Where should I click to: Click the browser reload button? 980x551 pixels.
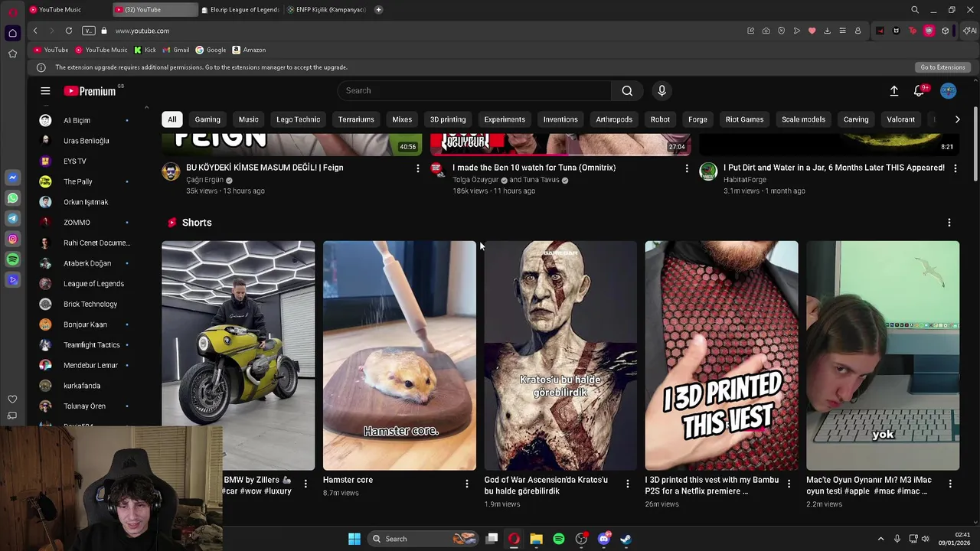[69, 31]
